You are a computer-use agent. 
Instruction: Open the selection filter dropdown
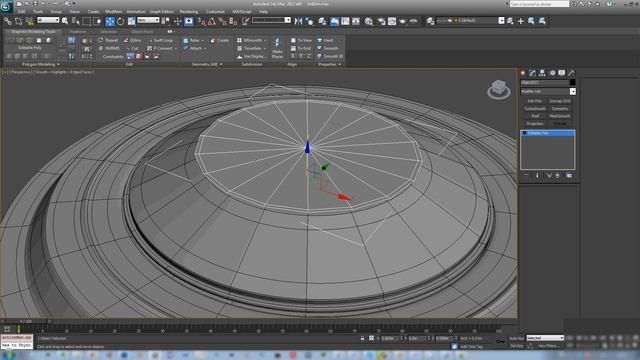point(48,20)
